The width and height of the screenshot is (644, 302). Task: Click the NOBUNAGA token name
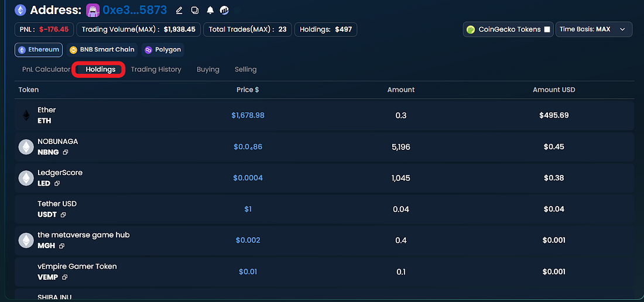(57, 142)
